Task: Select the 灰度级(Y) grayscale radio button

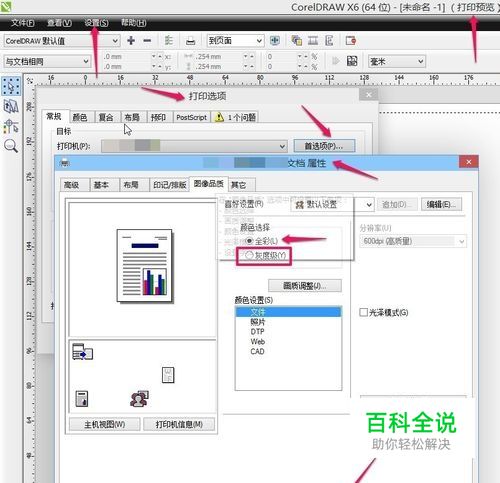Action: (249, 256)
